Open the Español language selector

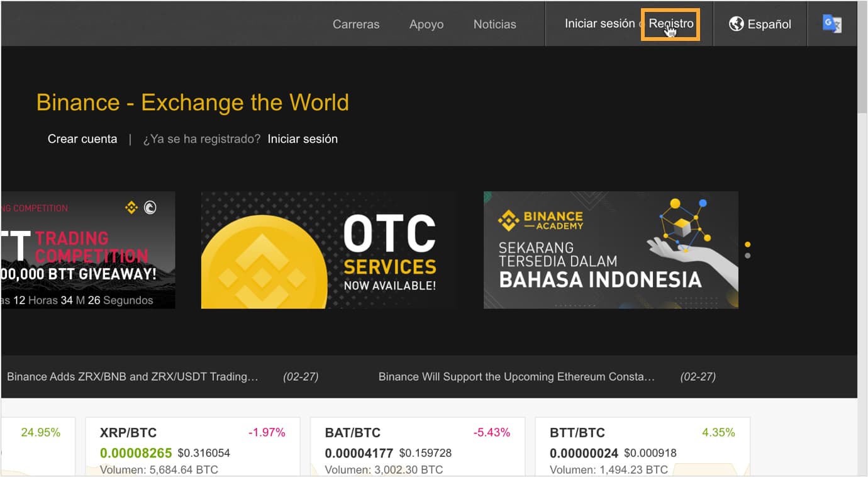tap(760, 24)
